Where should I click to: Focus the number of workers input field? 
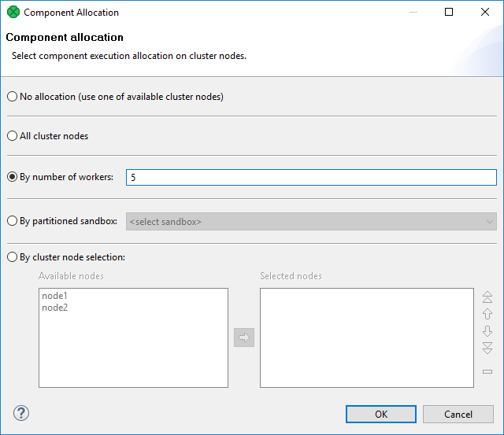tap(311, 178)
